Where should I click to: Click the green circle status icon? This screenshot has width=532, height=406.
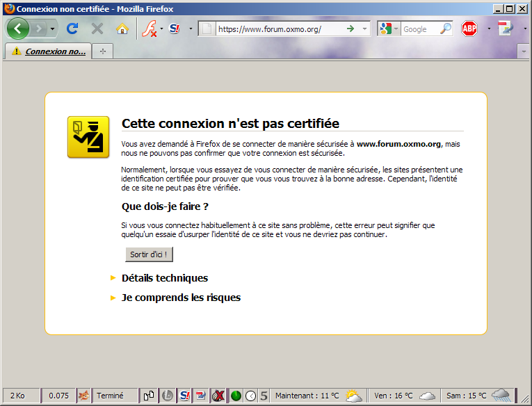pos(236,396)
